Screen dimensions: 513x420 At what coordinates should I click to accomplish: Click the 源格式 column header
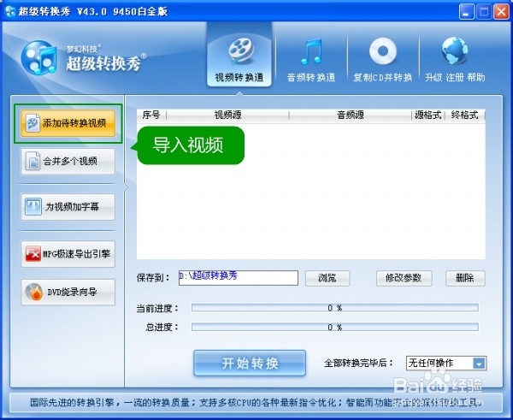point(428,115)
